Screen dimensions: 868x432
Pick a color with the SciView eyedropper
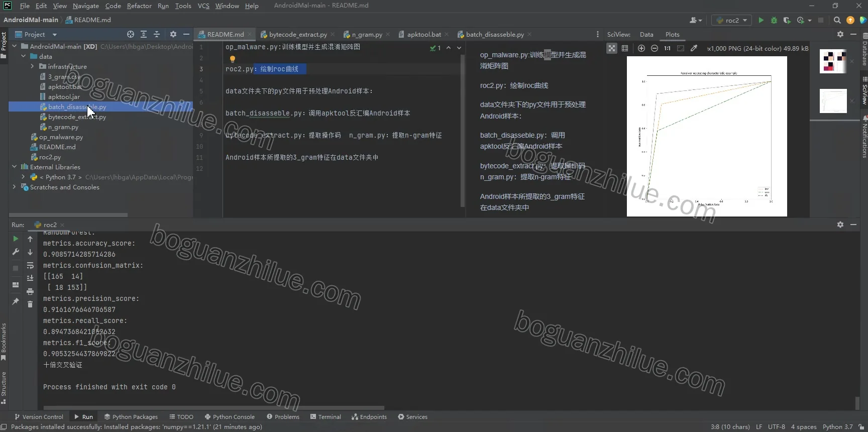pyautogui.click(x=694, y=48)
